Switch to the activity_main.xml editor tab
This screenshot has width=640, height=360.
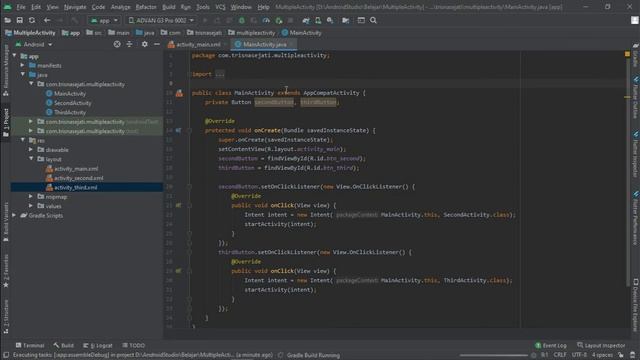pos(198,44)
